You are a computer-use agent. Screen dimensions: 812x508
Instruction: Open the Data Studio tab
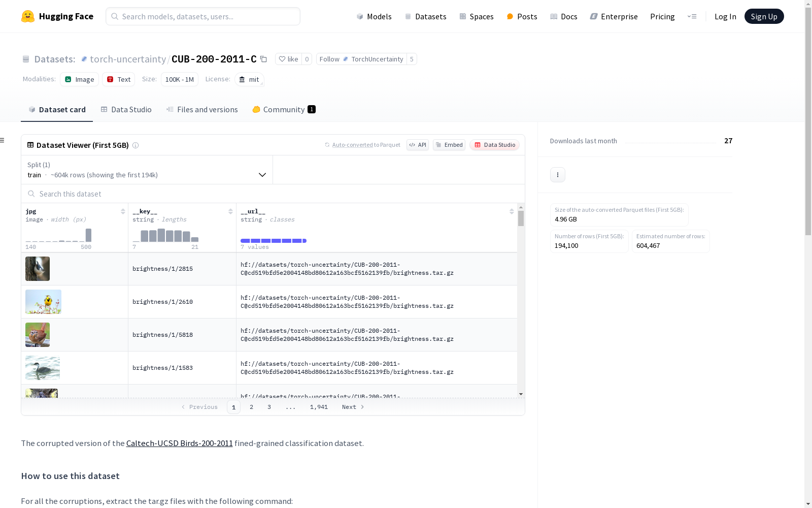click(x=126, y=110)
